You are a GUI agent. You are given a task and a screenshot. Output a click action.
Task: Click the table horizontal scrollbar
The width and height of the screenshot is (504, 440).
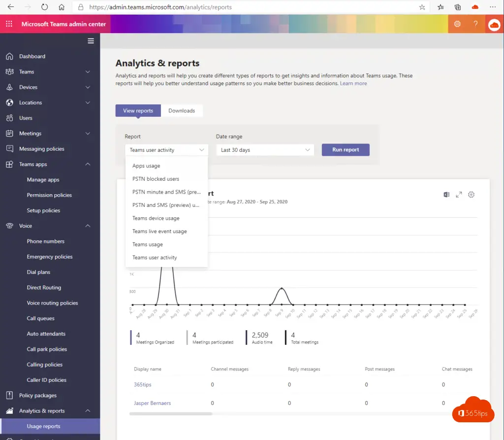tap(171, 413)
